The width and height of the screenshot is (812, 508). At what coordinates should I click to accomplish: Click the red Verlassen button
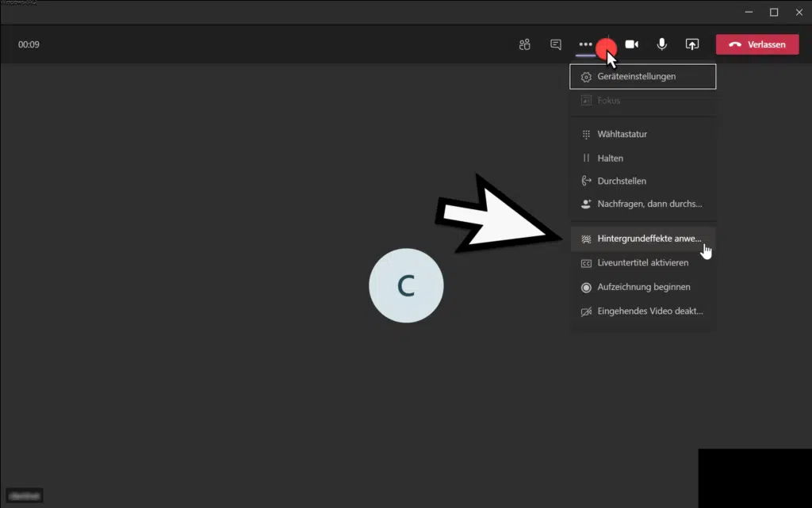(x=756, y=44)
